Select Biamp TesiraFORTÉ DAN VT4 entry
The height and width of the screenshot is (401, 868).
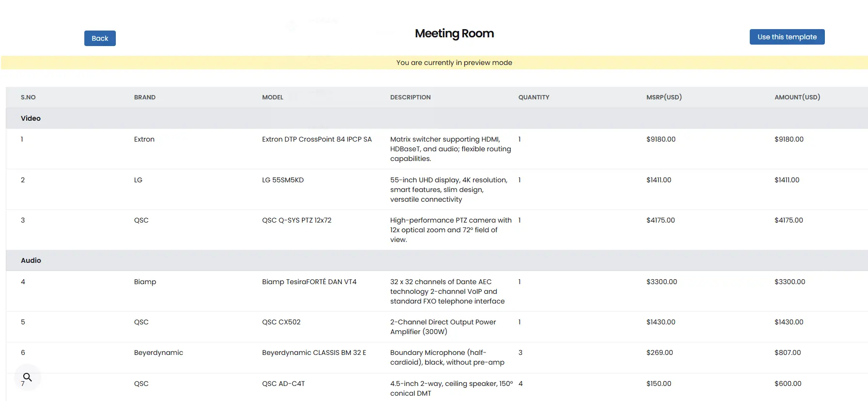click(x=309, y=282)
